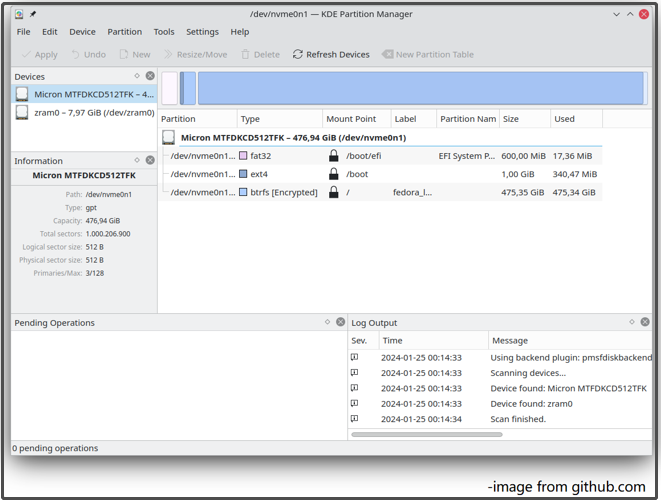Create a New partition via toolbar
The width and height of the screenshot is (661, 501).
tap(134, 54)
